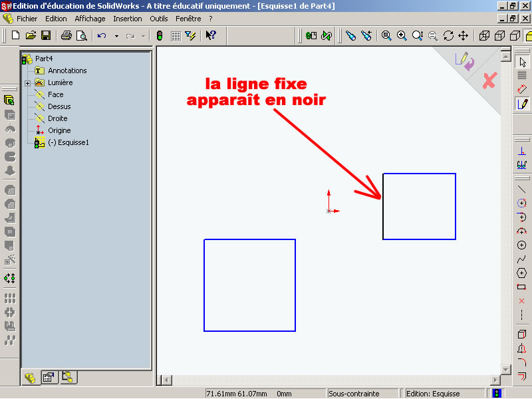Switch to wireframe display mode
The width and height of the screenshot is (532, 399).
484,35
